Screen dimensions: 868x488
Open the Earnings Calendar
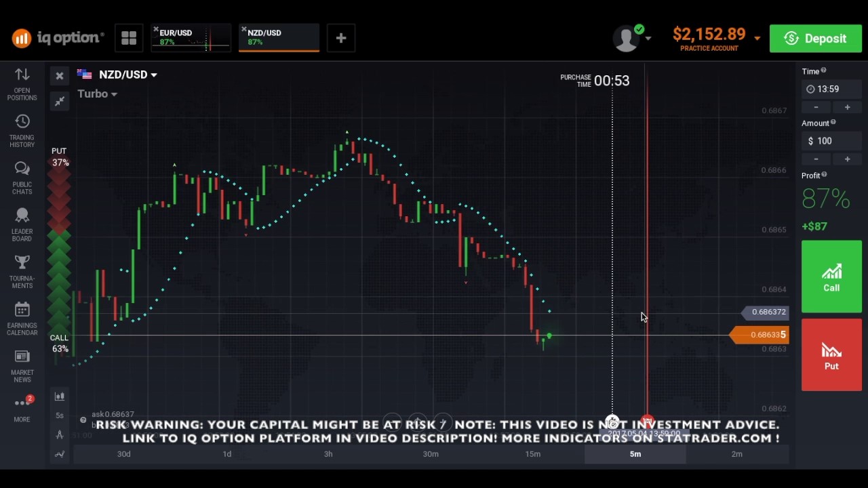tap(22, 319)
